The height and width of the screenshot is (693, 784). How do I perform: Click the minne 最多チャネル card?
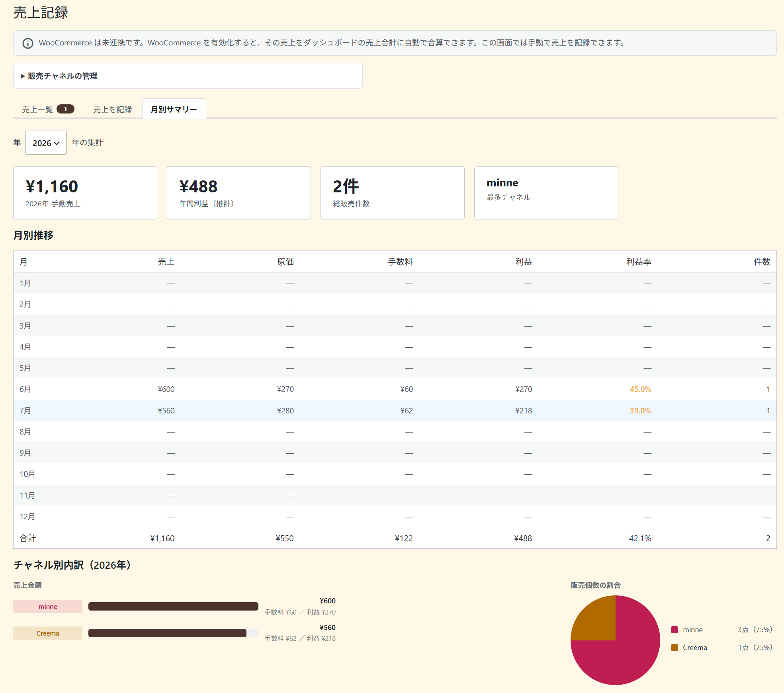point(546,193)
